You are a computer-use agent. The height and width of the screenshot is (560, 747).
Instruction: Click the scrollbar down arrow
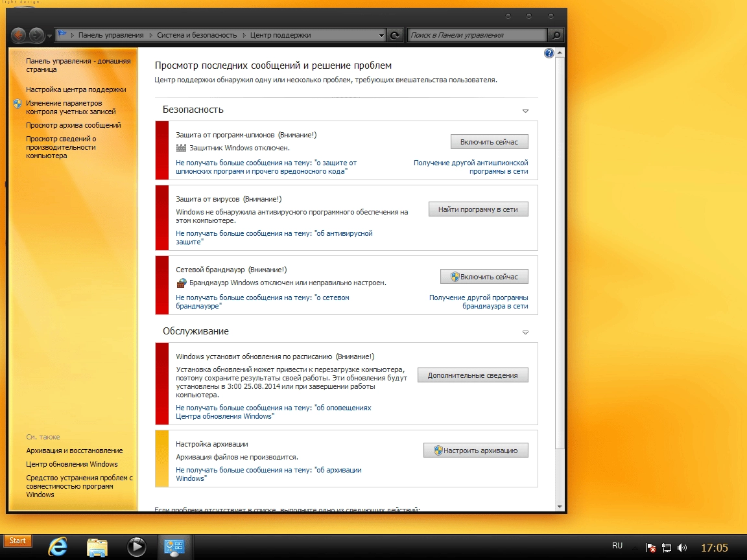560,507
